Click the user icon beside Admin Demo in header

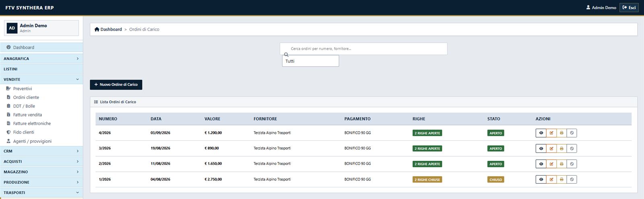(588, 7)
